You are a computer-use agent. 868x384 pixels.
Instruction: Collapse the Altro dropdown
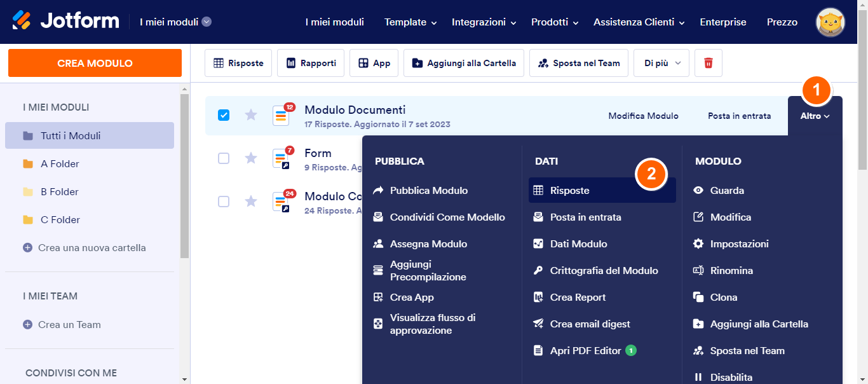[x=815, y=116]
